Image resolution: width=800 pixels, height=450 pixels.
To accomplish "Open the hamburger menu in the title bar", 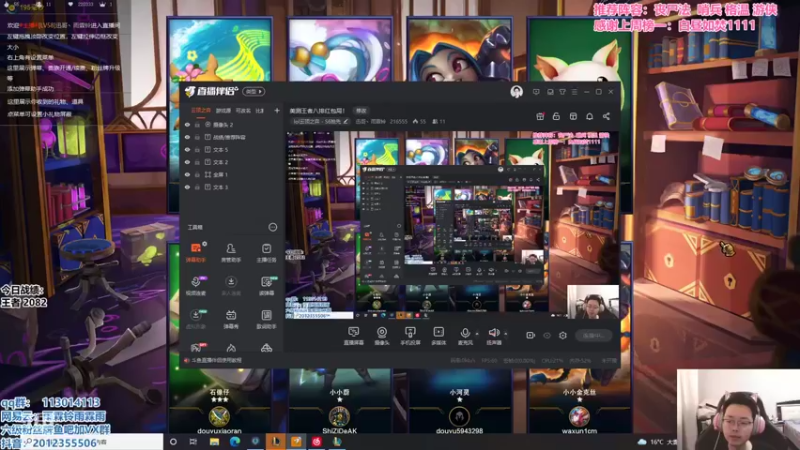I will point(574,92).
